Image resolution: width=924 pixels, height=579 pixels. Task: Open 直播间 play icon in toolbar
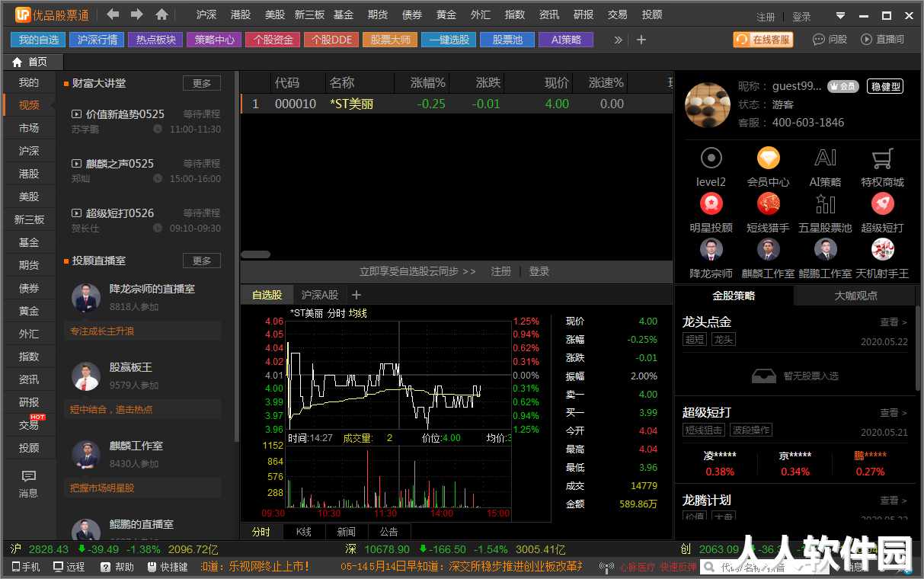[x=882, y=40]
